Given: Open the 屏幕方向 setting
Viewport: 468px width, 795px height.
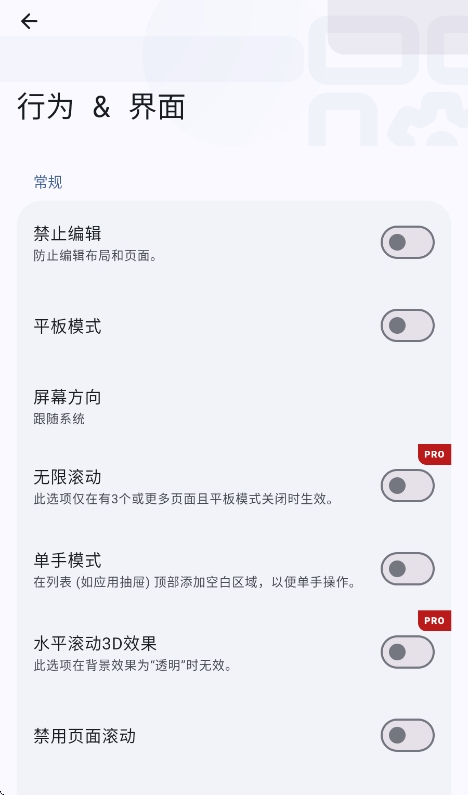Looking at the screenshot, I should pyautogui.click(x=234, y=407).
